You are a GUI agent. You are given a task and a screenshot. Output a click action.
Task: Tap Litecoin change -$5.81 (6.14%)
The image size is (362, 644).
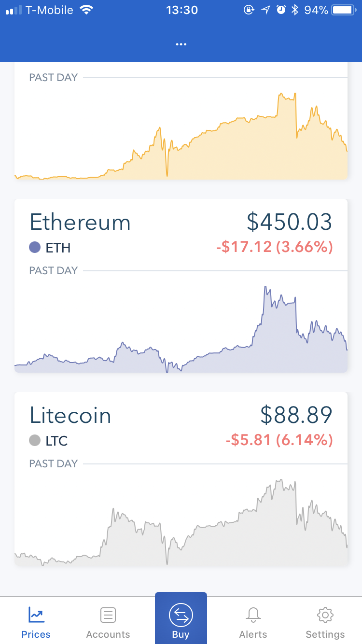(x=279, y=440)
